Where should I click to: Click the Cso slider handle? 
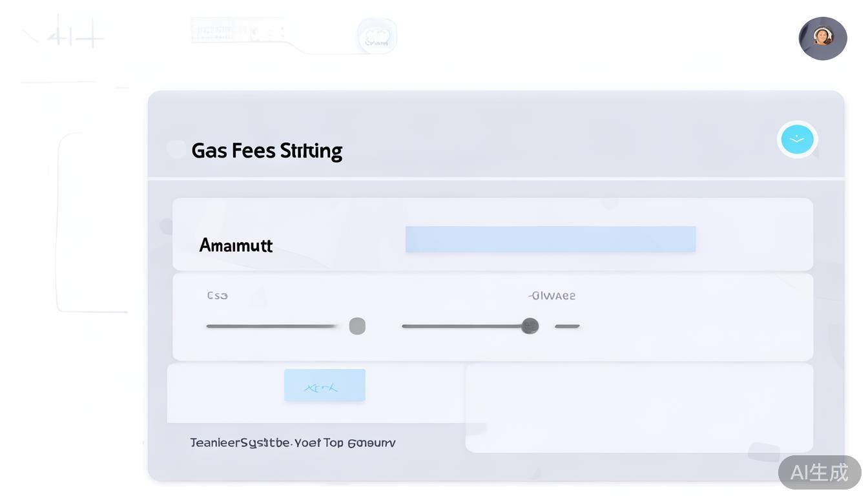pyautogui.click(x=357, y=326)
